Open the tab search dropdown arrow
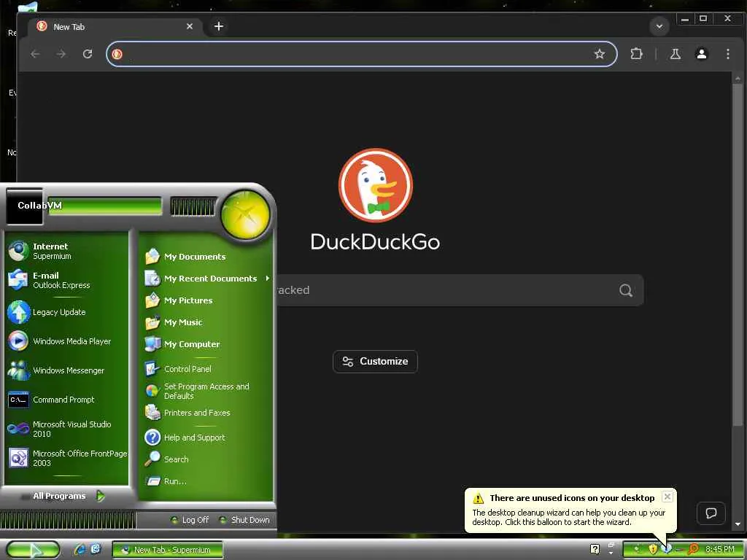 pyautogui.click(x=659, y=26)
